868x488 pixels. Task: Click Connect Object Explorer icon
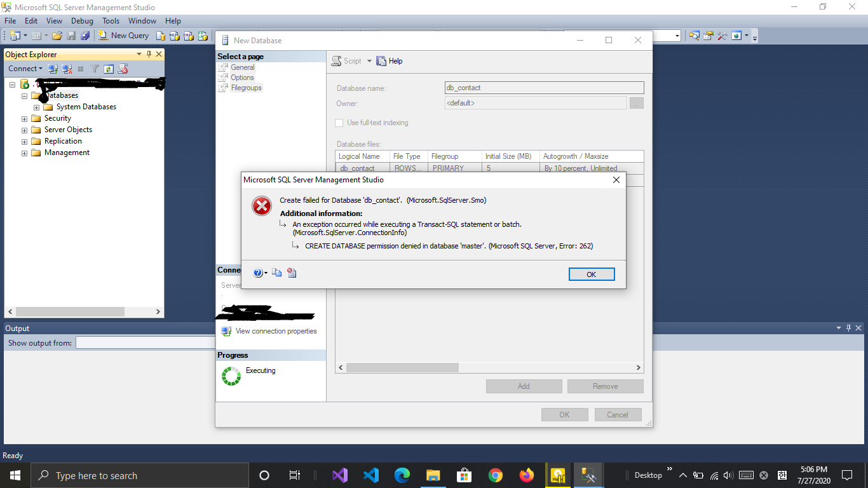point(53,69)
